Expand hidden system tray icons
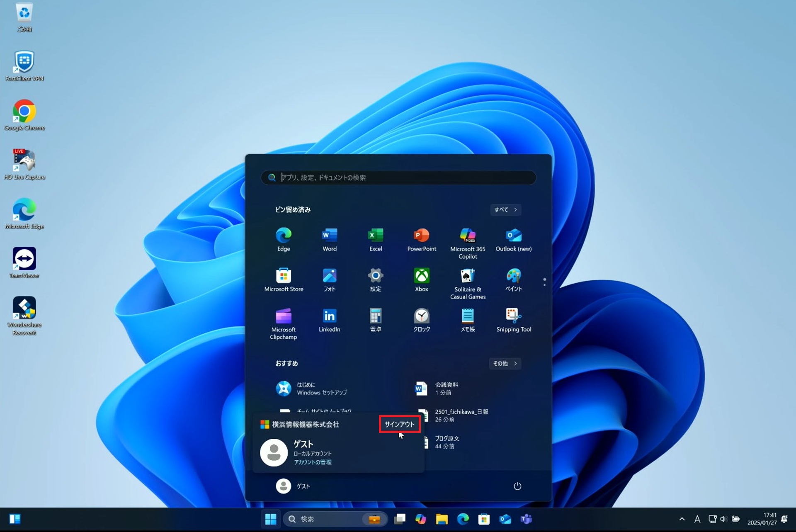 (682, 519)
